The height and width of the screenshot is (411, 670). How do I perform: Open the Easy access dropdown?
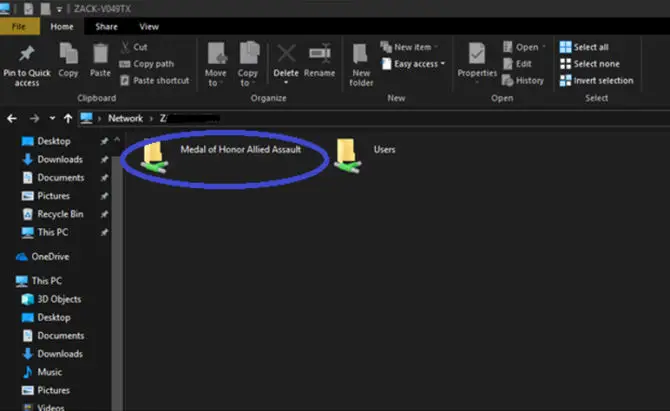click(x=413, y=64)
